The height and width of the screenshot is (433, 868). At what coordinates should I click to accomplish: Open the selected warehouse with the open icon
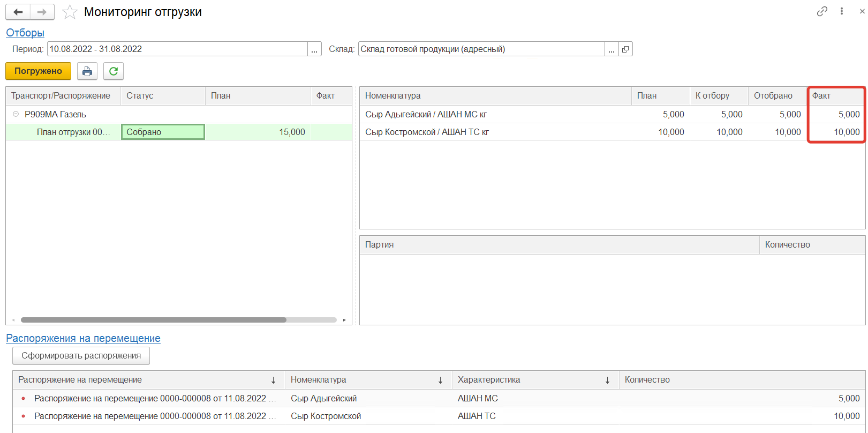tap(625, 49)
